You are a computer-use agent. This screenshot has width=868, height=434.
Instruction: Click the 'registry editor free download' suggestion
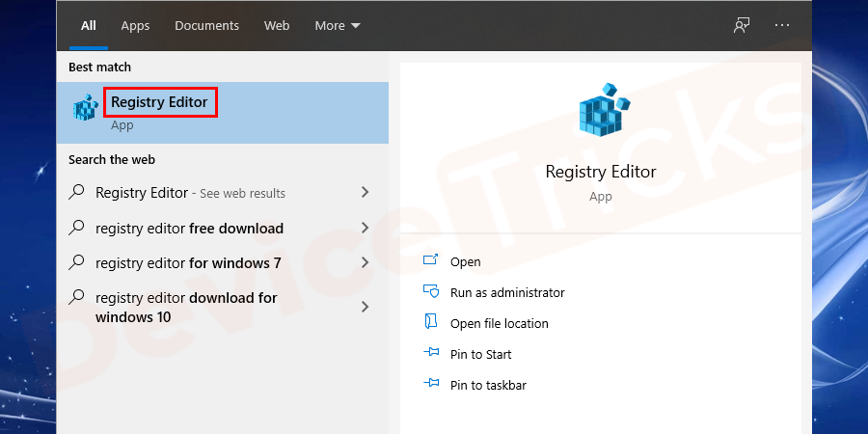(x=189, y=229)
